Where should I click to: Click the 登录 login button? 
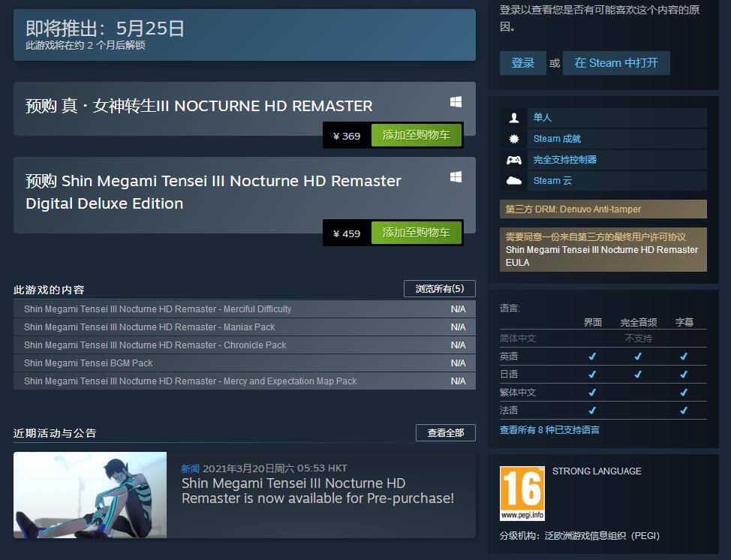point(522,63)
